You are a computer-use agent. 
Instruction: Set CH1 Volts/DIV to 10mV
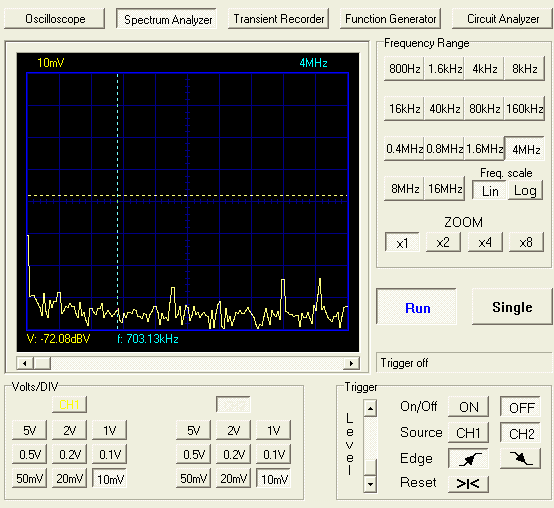(110, 478)
